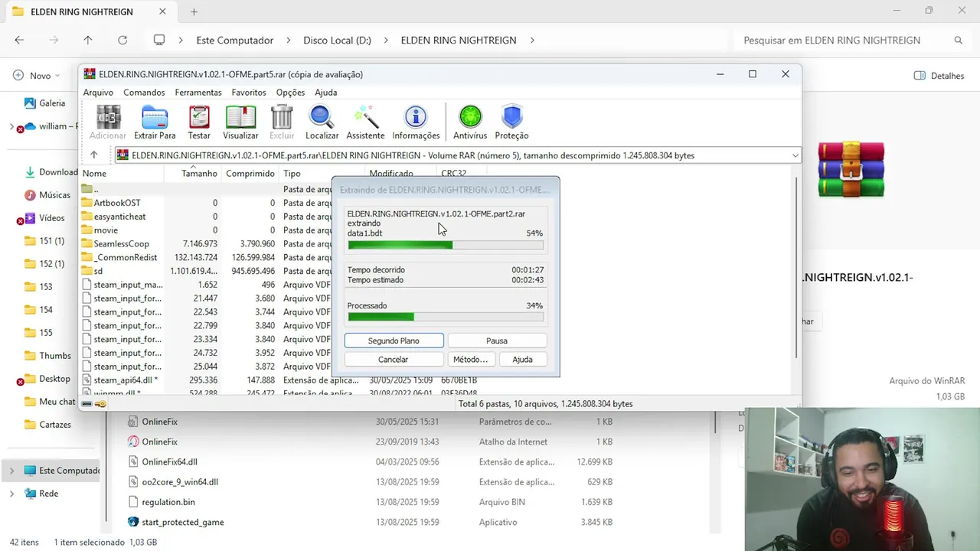Open the Cartazes folder in sidebar
The image size is (980, 551).
47,425
